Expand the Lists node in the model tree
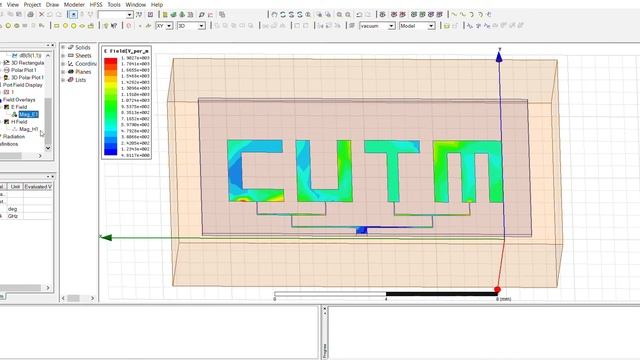Image resolution: width=640 pixels, height=360 pixels. (x=63, y=80)
